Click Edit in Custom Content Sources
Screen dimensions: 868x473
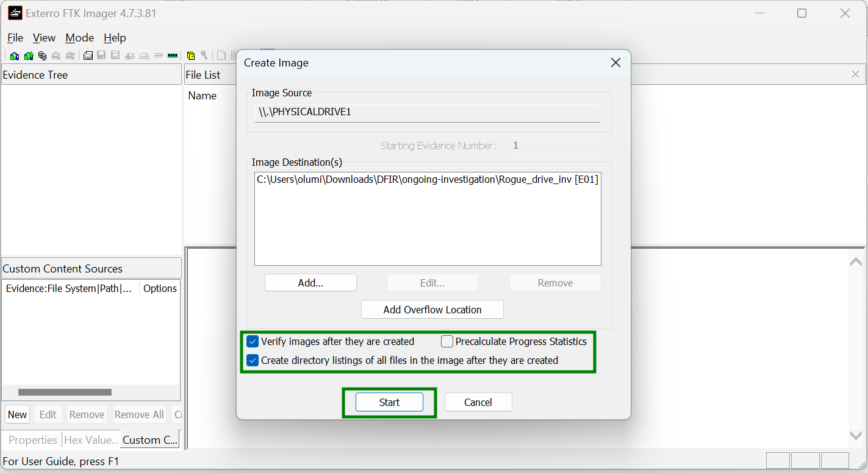point(48,414)
